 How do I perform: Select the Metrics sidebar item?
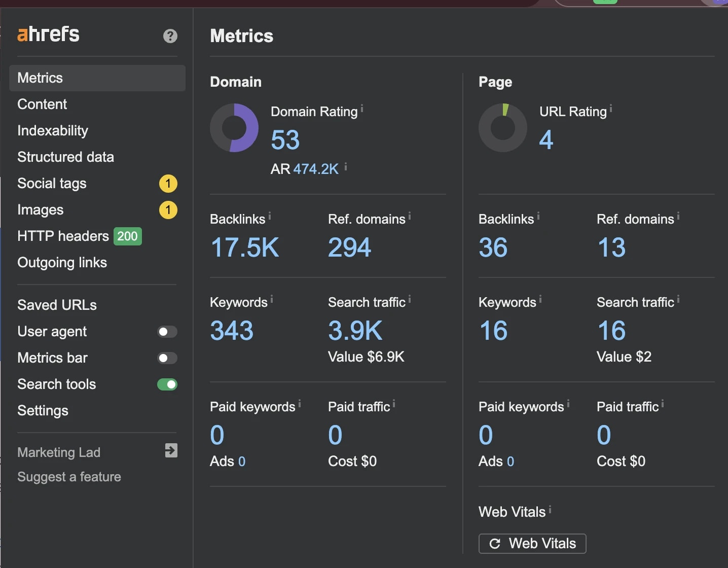97,78
